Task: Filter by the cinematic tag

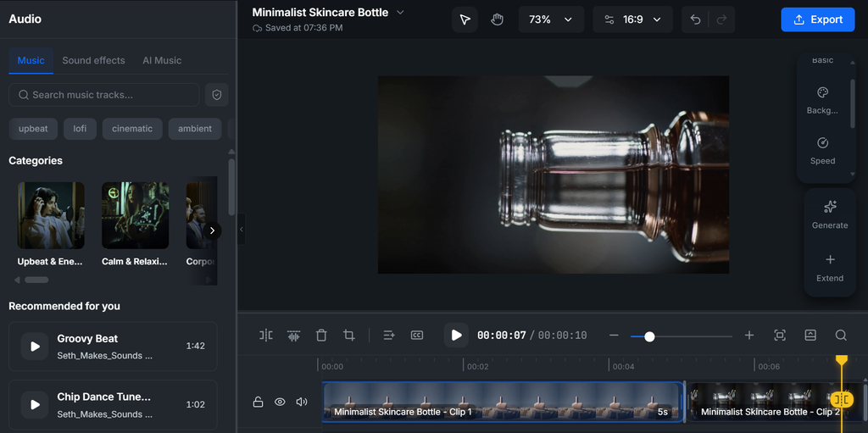Action: point(132,129)
